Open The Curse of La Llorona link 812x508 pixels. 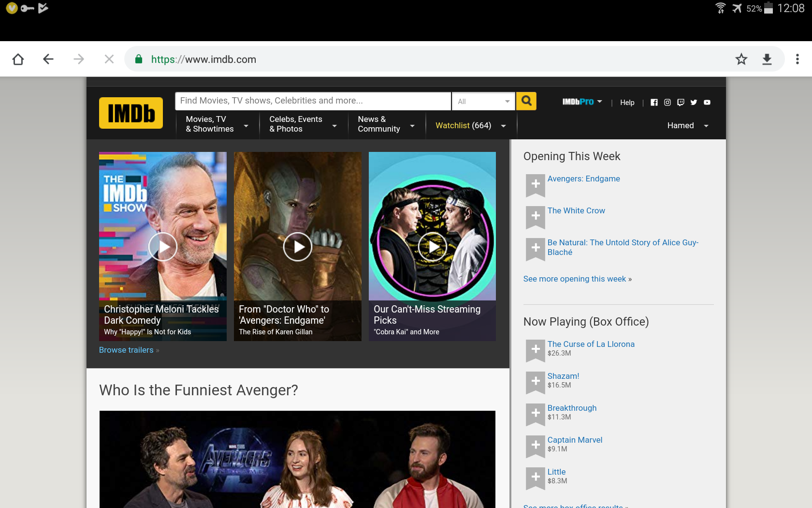click(591, 344)
